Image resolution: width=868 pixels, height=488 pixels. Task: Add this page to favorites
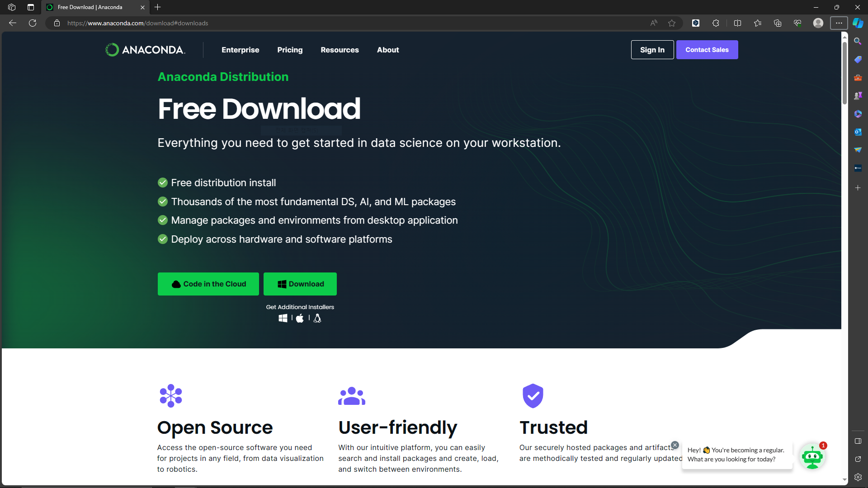click(x=672, y=23)
